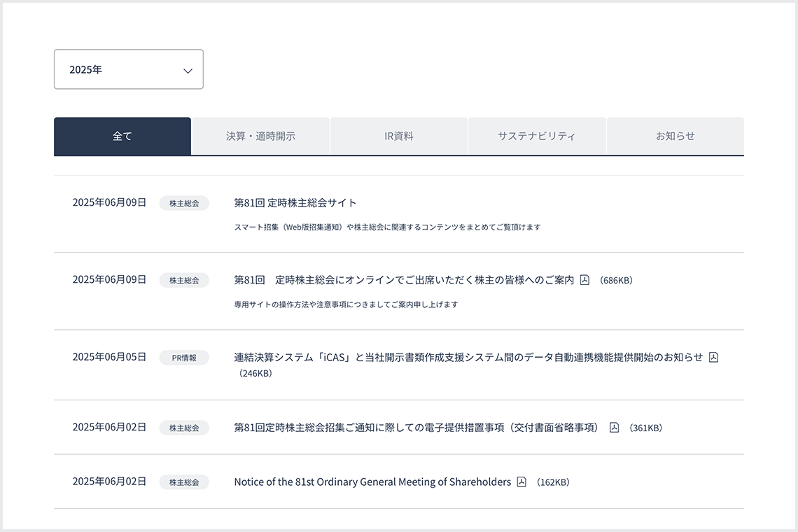Open the サステナビリティ tab
Screen dimensions: 798x532
(x=537, y=136)
